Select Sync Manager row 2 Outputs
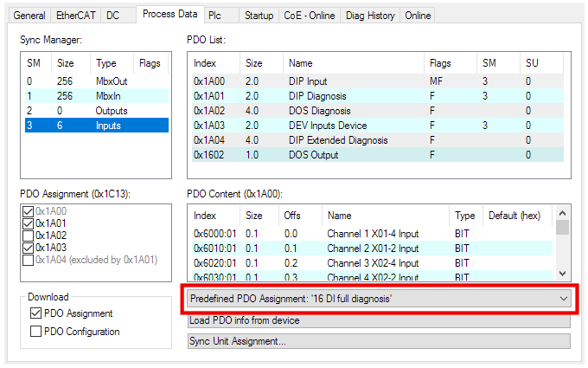 [x=97, y=111]
